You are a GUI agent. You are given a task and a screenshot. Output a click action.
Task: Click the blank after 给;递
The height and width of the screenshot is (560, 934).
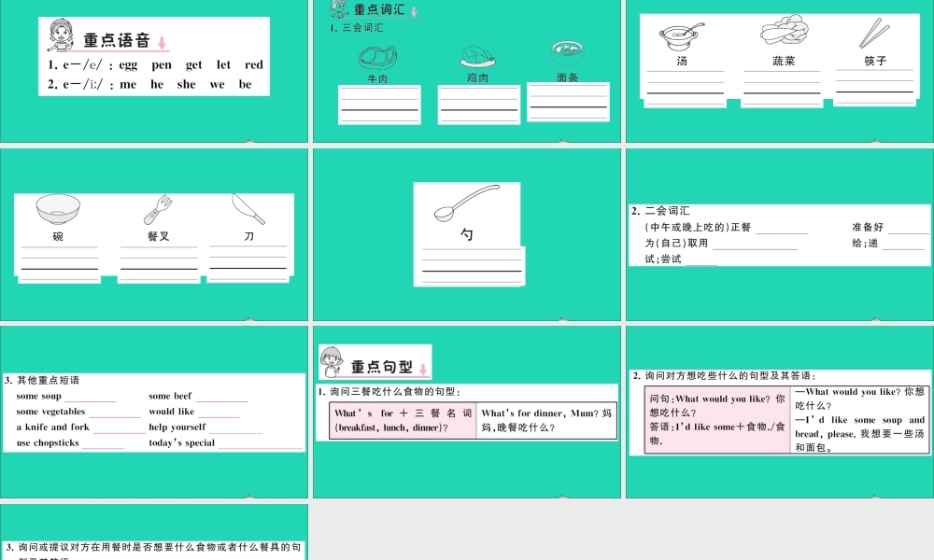click(x=903, y=245)
